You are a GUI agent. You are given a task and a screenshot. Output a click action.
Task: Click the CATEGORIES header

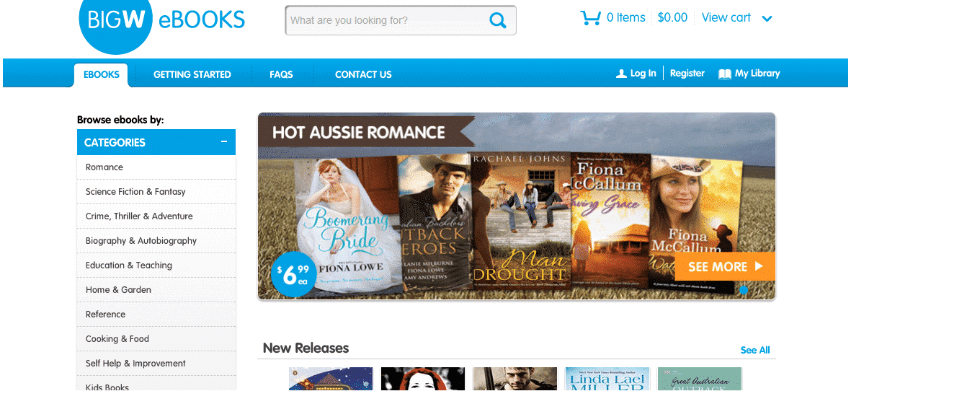pos(156,142)
